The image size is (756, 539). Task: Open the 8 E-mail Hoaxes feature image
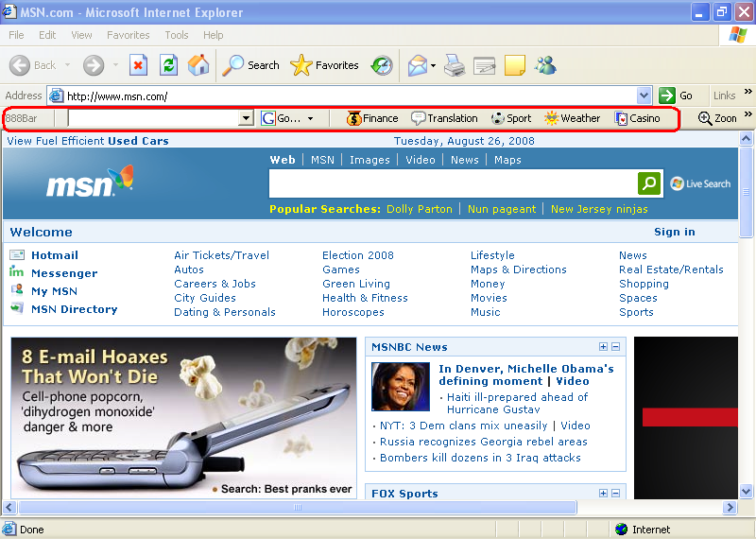point(183,418)
